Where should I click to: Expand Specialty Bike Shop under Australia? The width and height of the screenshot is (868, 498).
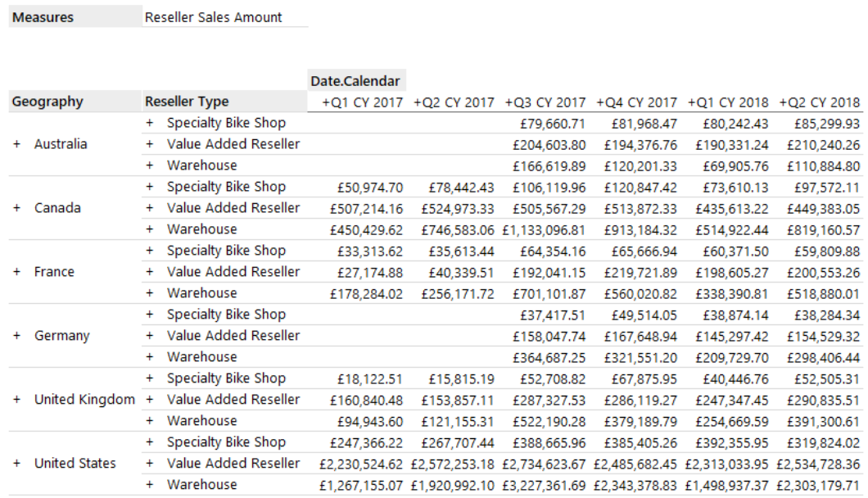150,123
